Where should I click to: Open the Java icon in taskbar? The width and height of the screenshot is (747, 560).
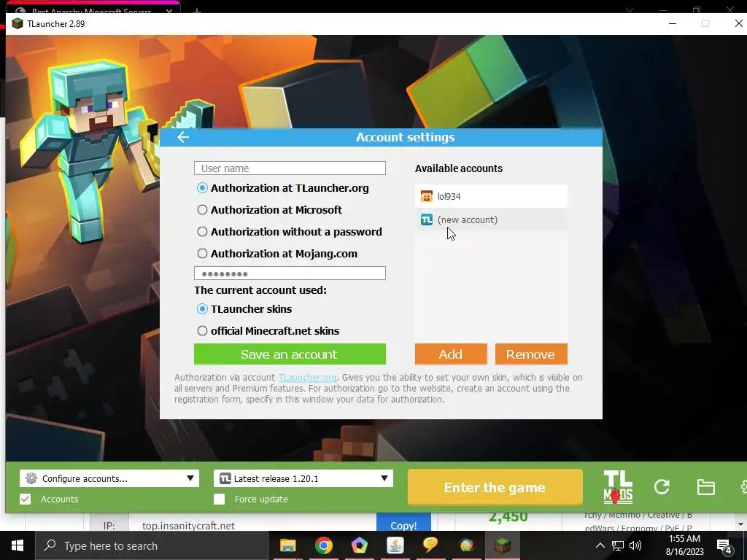pos(395,545)
